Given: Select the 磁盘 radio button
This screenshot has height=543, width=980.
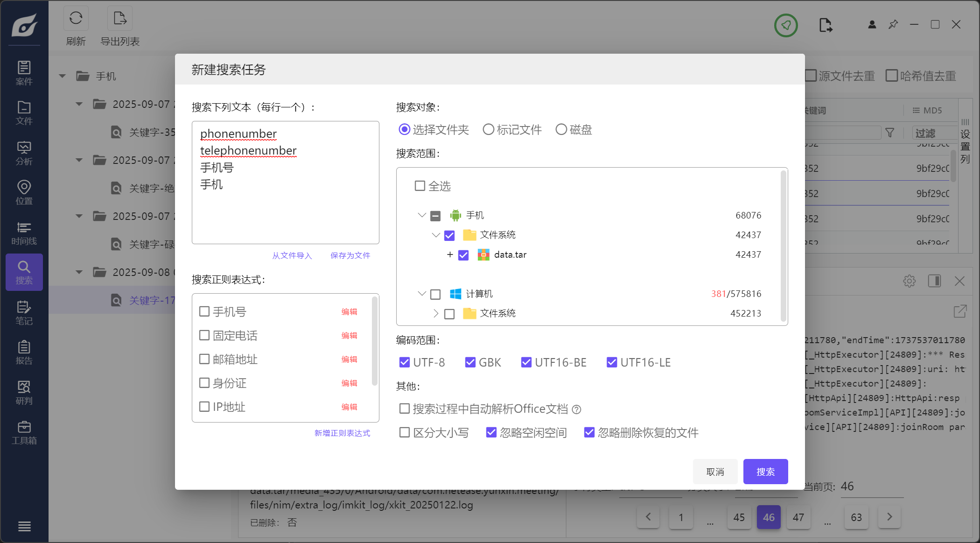Looking at the screenshot, I should coord(561,129).
